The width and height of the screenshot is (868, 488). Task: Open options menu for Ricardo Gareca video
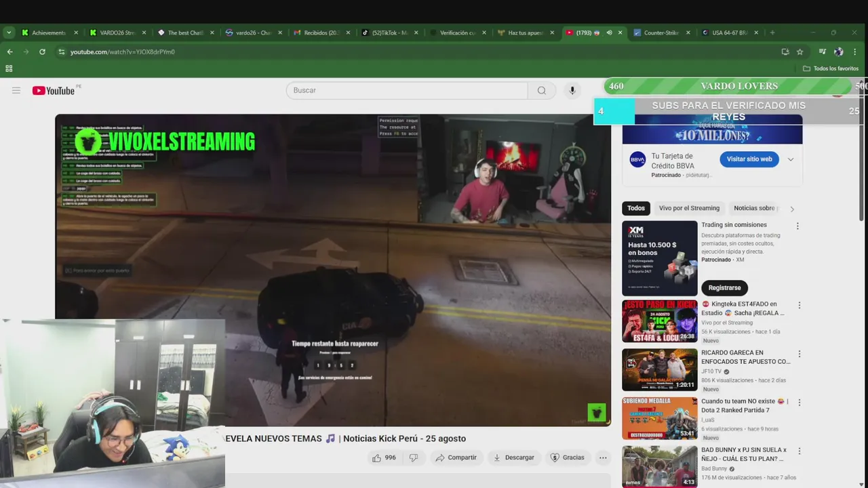800,354
